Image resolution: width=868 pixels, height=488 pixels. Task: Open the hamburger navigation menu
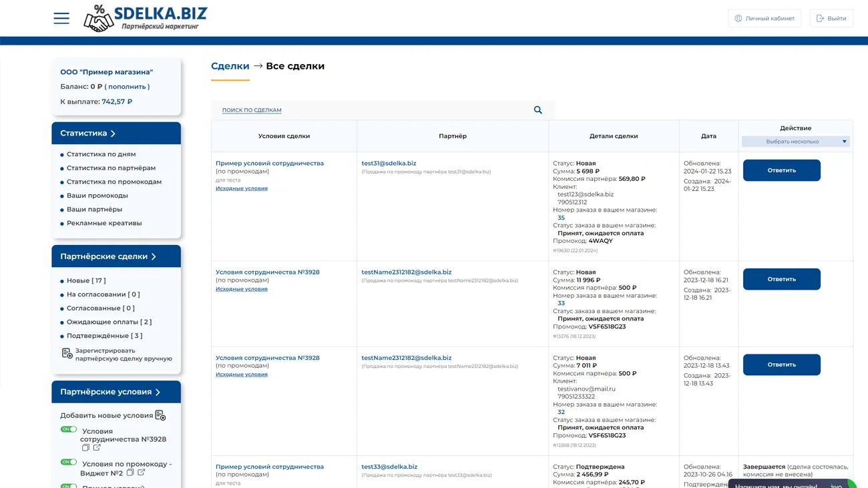click(x=61, y=18)
